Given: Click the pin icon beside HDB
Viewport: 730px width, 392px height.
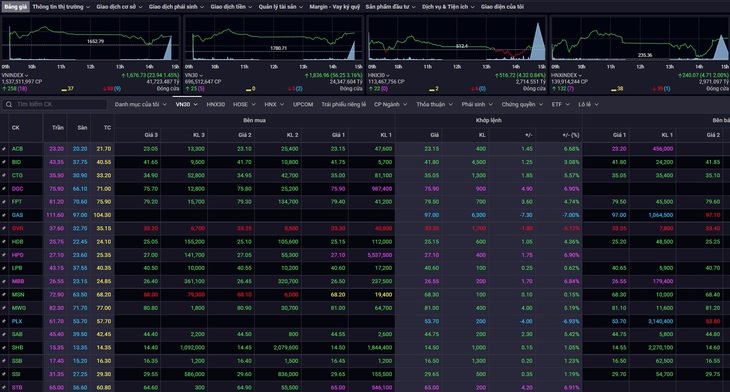Looking at the screenshot, I should (x=4, y=242).
